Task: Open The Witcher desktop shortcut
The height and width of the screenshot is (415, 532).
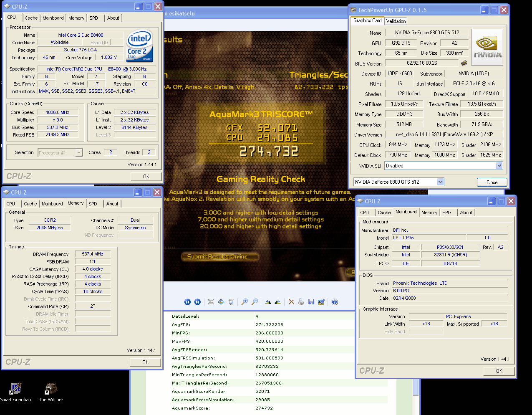Action: [51, 392]
